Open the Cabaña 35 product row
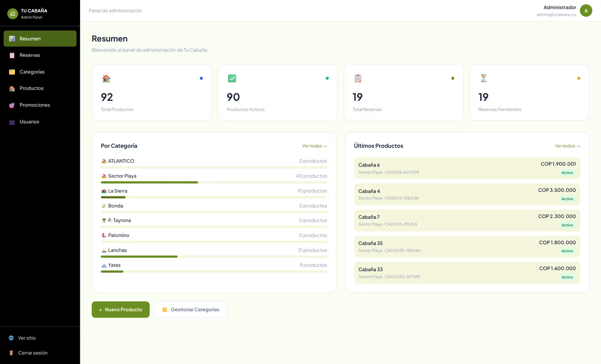The width and height of the screenshot is (601, 364). pos(467,246)
